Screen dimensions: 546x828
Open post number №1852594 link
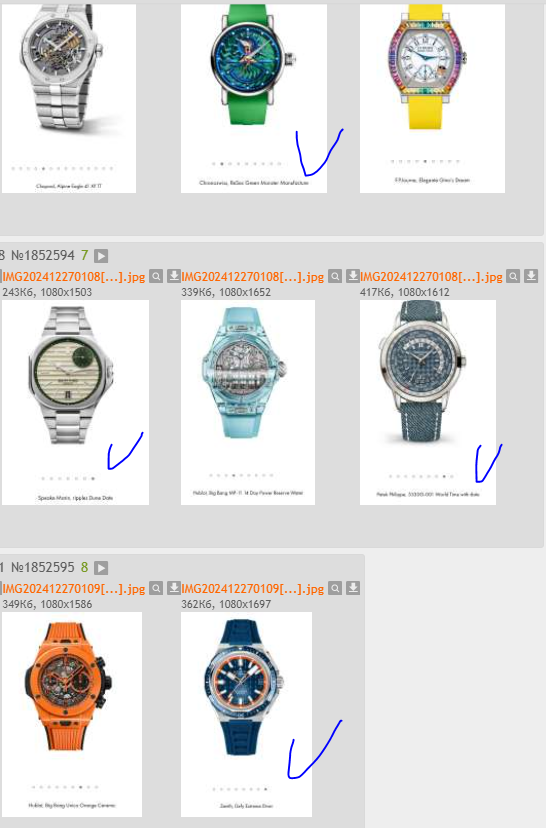[43, 256]
